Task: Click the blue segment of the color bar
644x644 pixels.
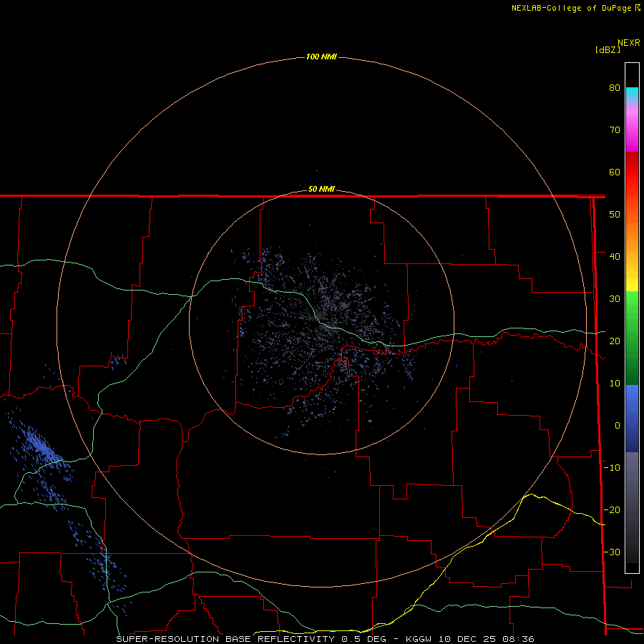Action: coord(632,419)
